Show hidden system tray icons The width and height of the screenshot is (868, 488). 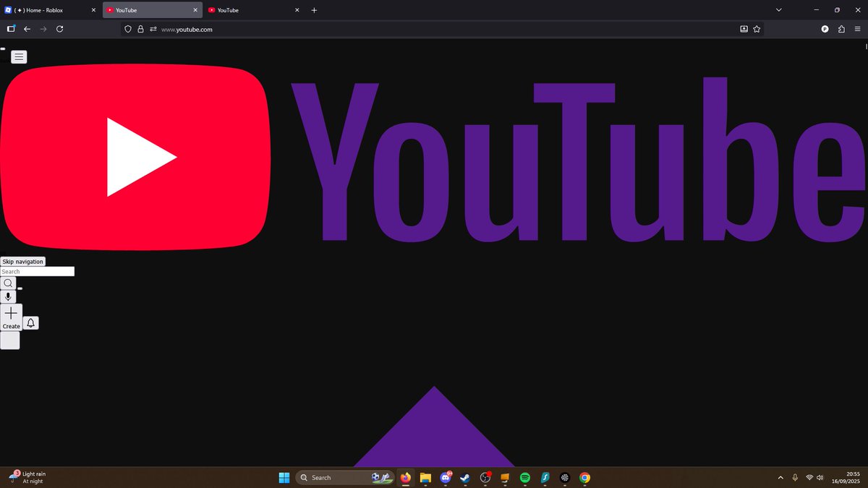tap(780, 477)
